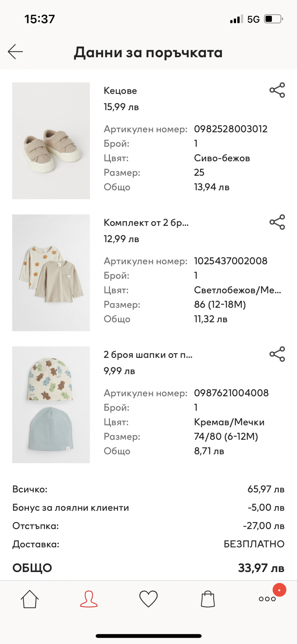Tap article number 1025437002008
The height and width of the screenshot is (644, 297).
230,261
